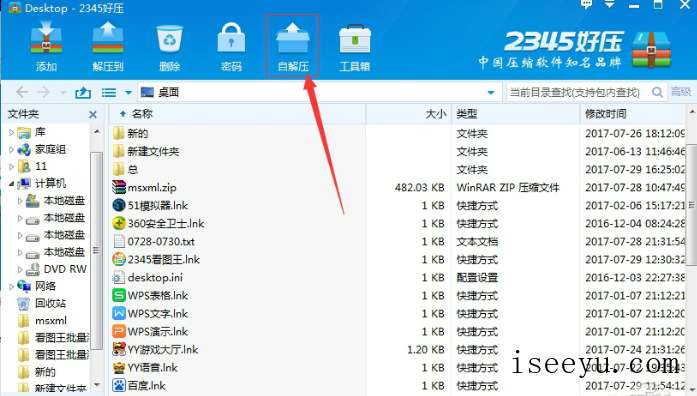Select the 2345看图王.lnk shortcut icon
Viewport: 697px width, 396px height.
[119, 259]
